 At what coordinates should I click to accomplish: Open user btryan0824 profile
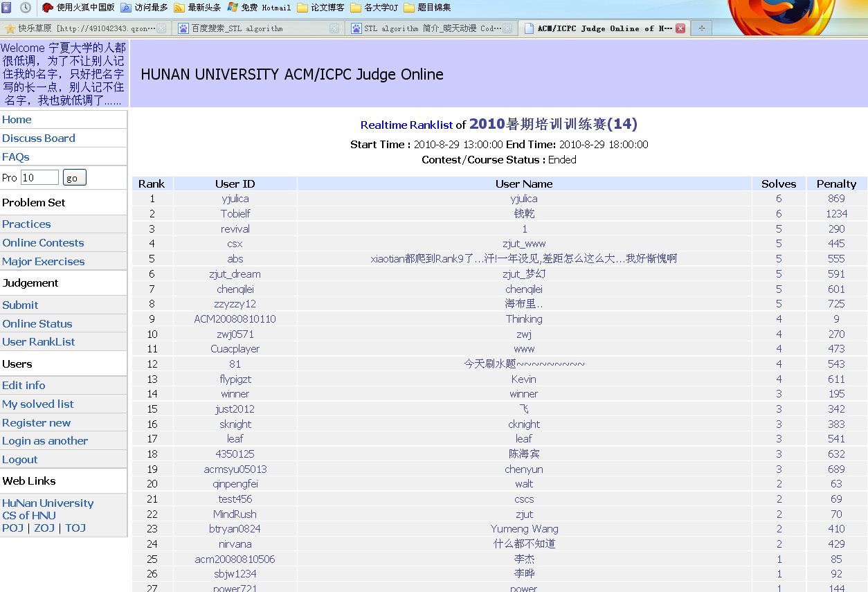coord(235,529)
